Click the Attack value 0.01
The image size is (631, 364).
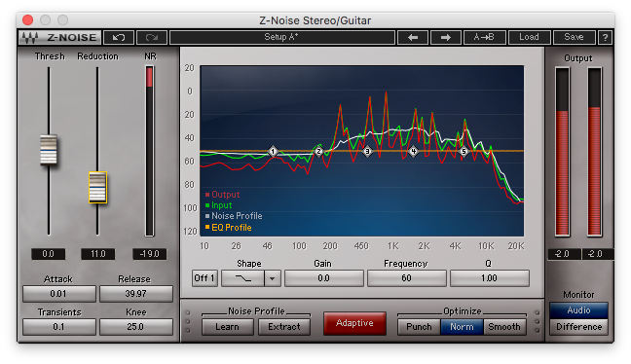[x=59, y=294]
